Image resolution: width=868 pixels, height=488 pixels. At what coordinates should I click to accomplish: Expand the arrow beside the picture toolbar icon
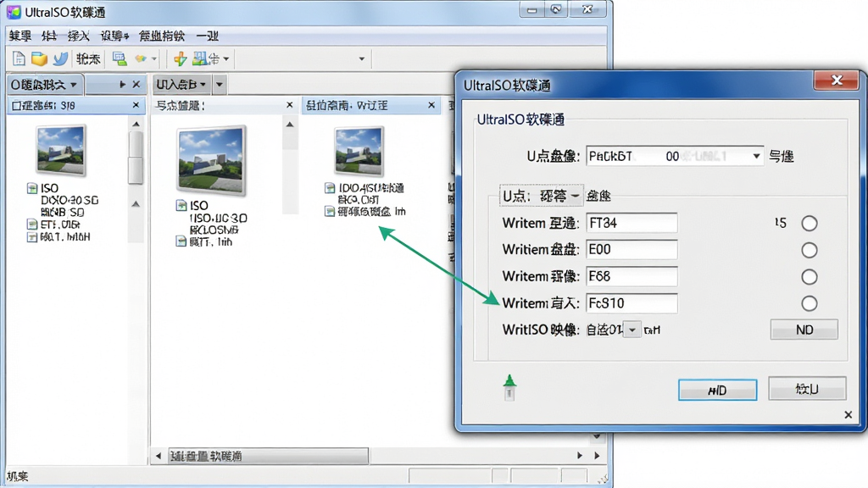pyautogui.click(x=225, y=58)
